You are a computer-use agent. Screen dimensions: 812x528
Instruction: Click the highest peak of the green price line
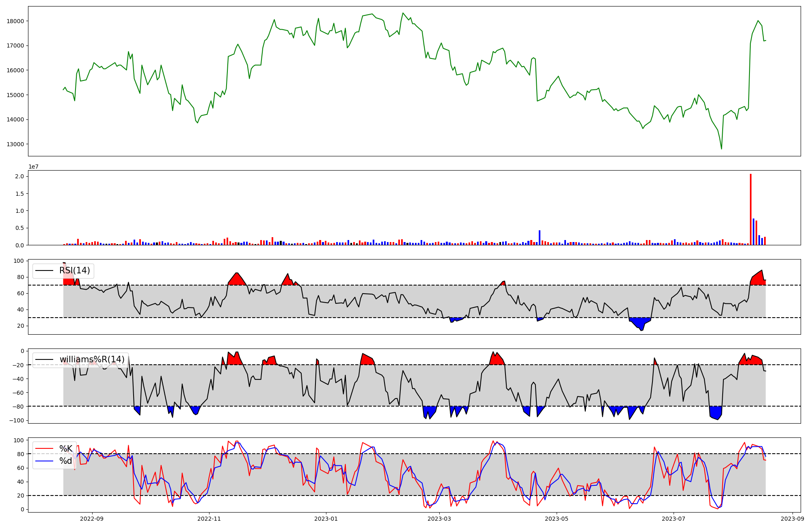pyautogui.click(x=403, y=13)
